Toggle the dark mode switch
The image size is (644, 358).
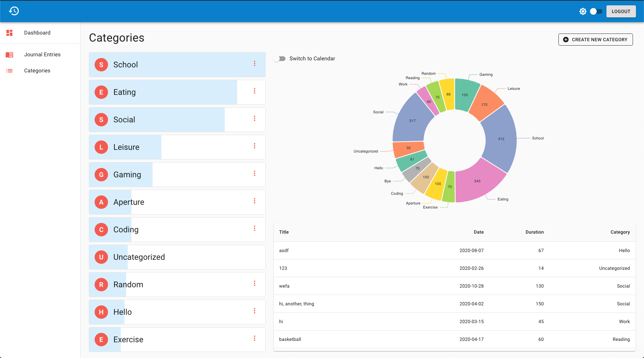596,11
